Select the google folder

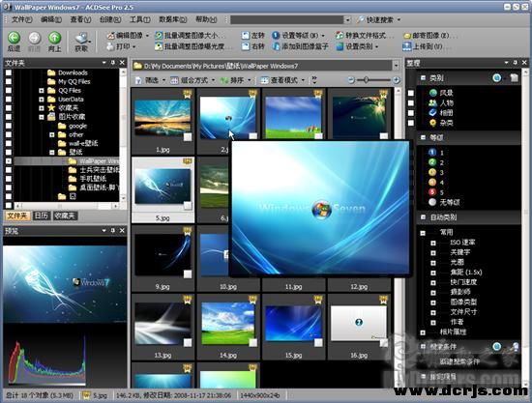[x=77, y=126]
